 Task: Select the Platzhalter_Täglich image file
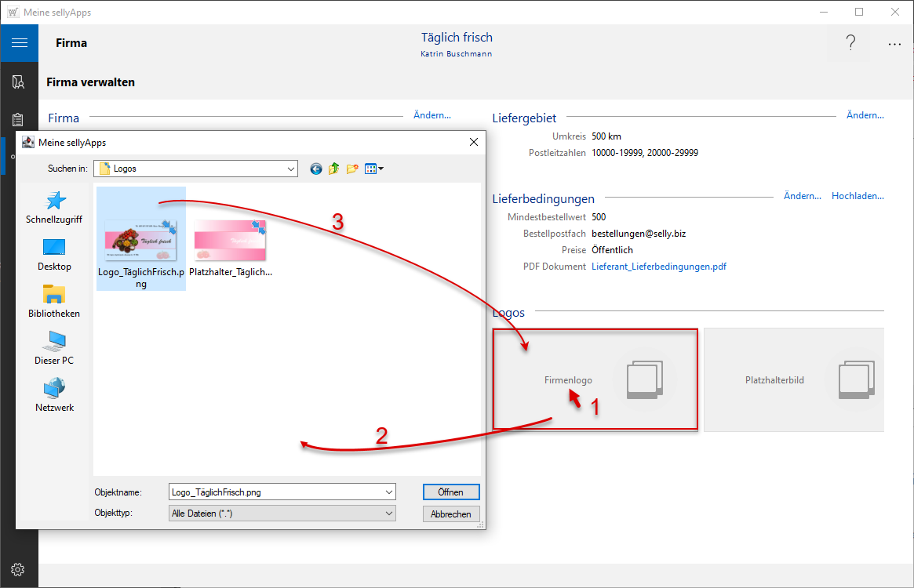point(231,240)
